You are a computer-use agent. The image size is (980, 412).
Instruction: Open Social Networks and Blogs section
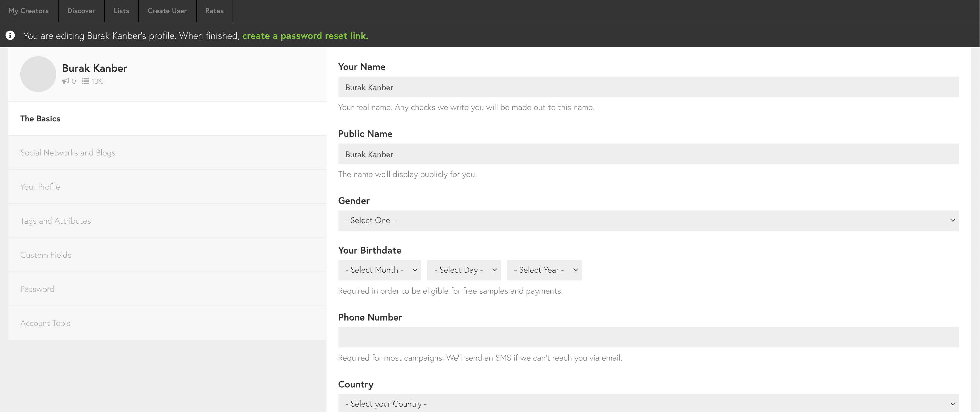(x=167, y=152)
